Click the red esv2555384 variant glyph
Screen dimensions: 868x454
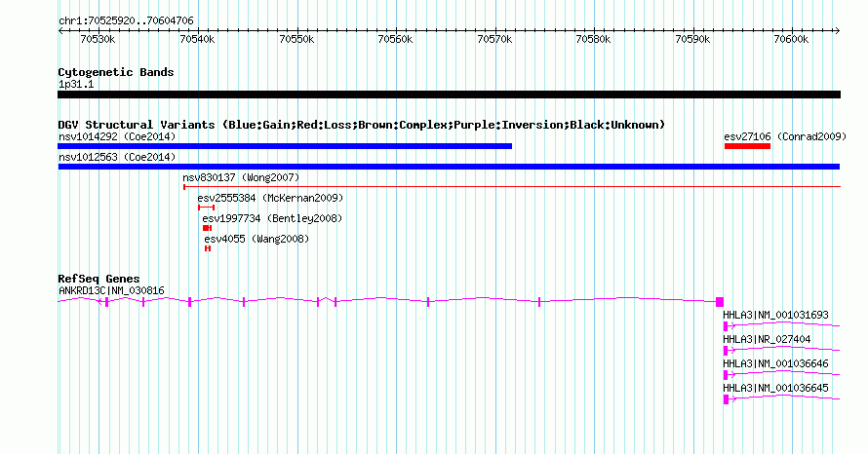tap(207, 208)
